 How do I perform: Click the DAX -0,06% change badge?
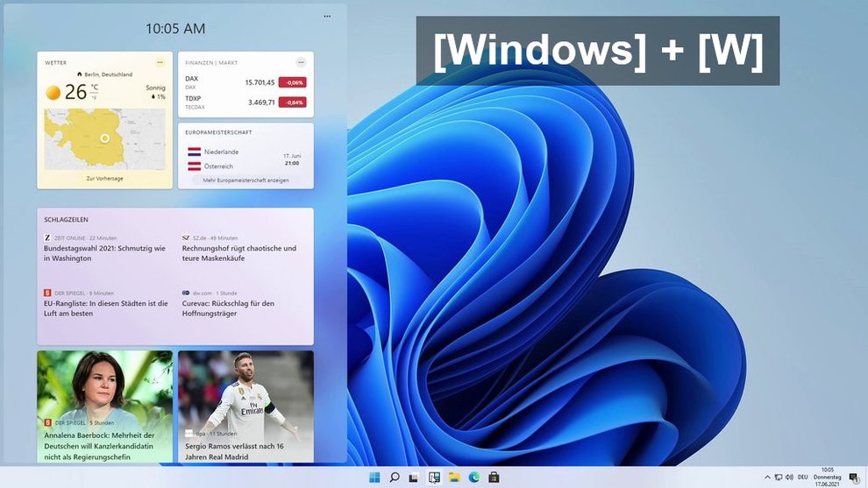292,82
